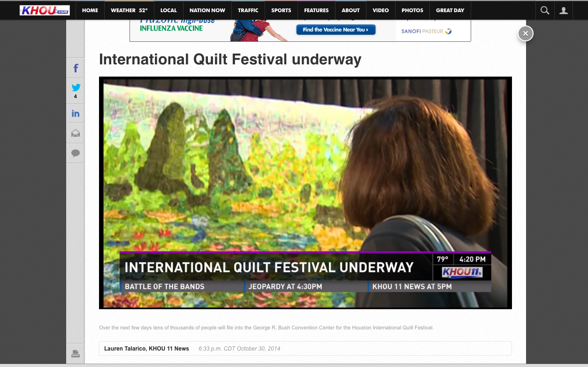Go to the Home menu
The width and height of the screenshot is (588, 367).
pyautogui.click(x=90, y=10)
